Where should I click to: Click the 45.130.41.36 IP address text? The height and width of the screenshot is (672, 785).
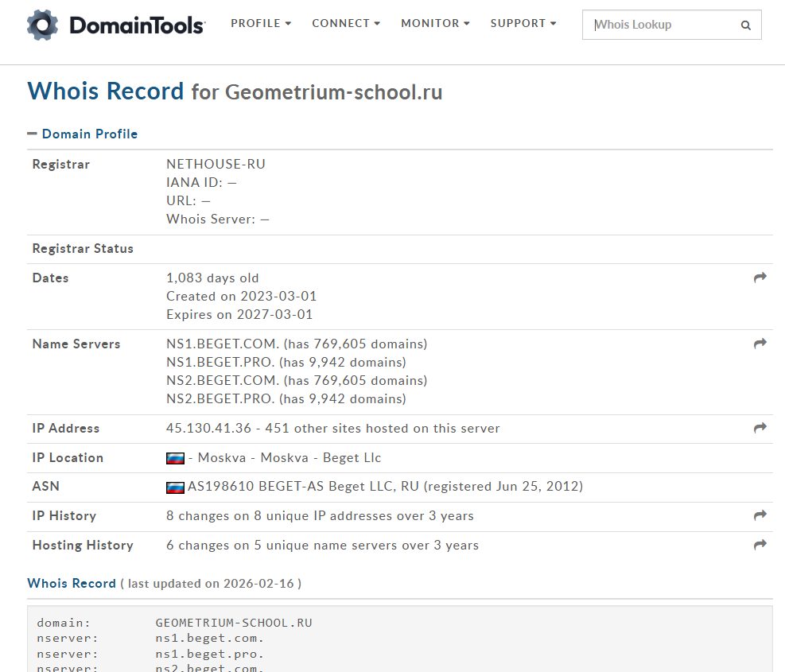click(x=208, y=428)
